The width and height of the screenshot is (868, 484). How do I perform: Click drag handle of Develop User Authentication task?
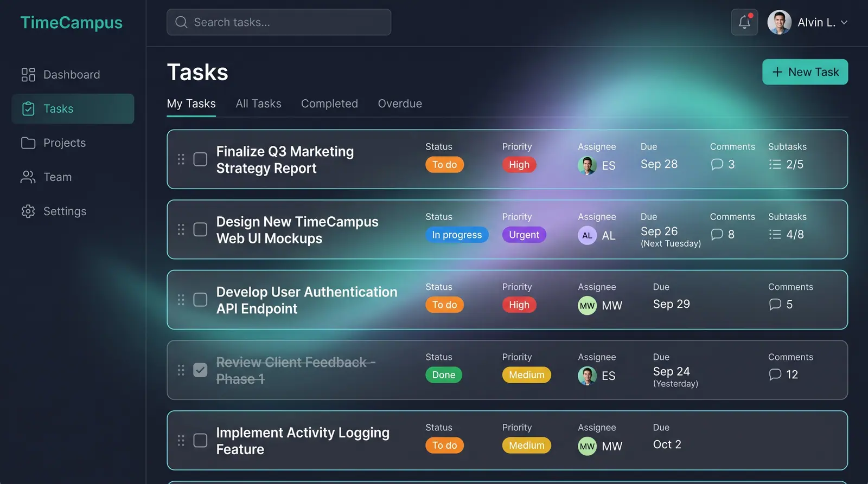(x=181, y=300)
